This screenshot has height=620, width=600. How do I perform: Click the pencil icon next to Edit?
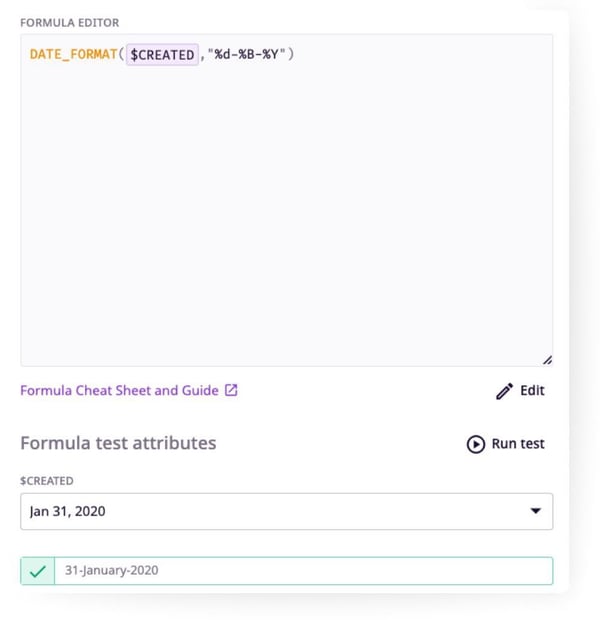pos(504,391)
